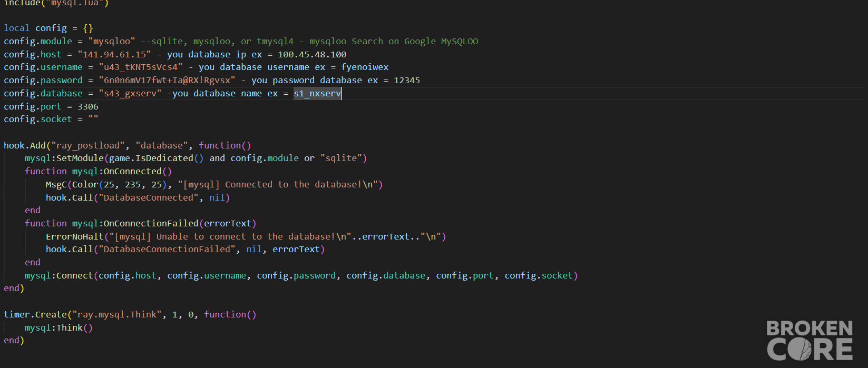Click the mysql:OnConnected function name
This screenshot has width=868, height=368.
point(117,171)
